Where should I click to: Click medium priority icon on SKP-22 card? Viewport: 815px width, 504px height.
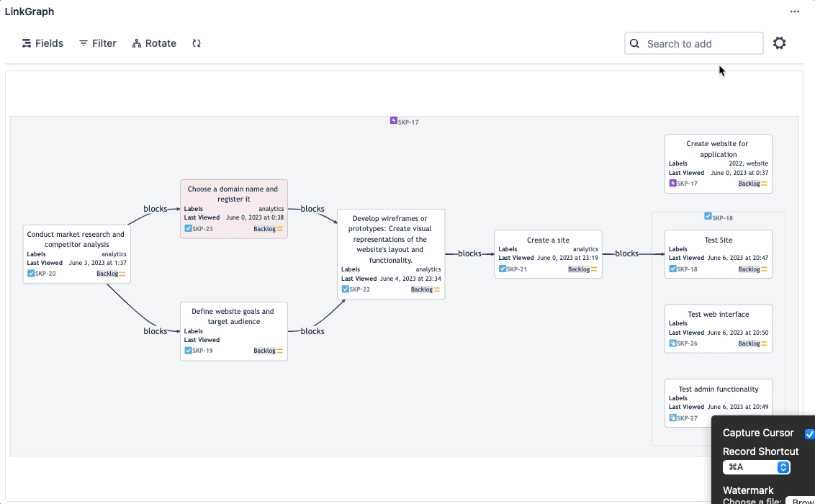[437, 289]
